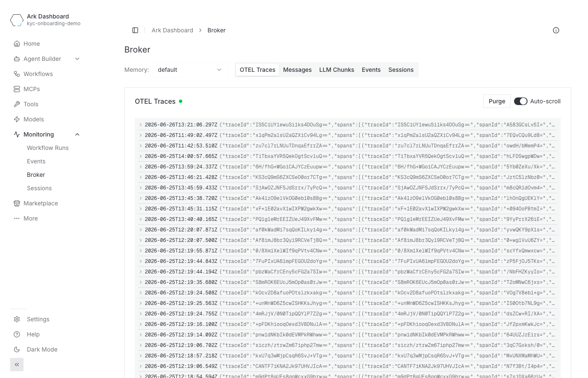Image resolution: width=588 pixels, height=378 pixels.
Task: Click trace text with traceId IS5CiUY1ewuSi1ks4DOuSg
Action: [x=387, y=125]
